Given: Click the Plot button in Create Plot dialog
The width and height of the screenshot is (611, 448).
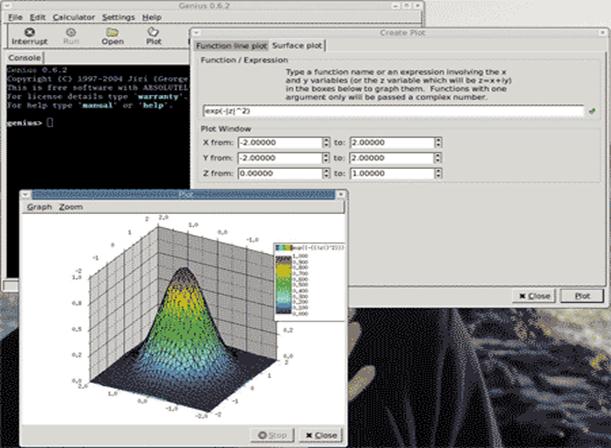Looking at the screenshot, I should tap(582, 296).
